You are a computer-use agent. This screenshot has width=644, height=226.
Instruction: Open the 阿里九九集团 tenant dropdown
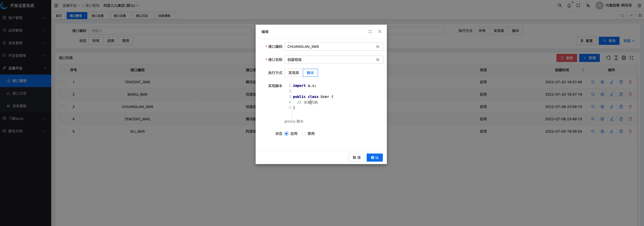coord(121,6)
